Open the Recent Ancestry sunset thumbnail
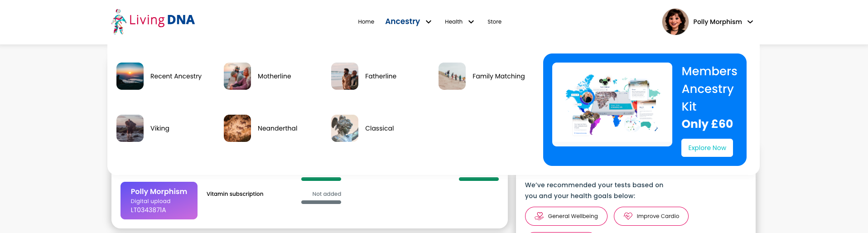868x233 pixels. tap(130, 76)
